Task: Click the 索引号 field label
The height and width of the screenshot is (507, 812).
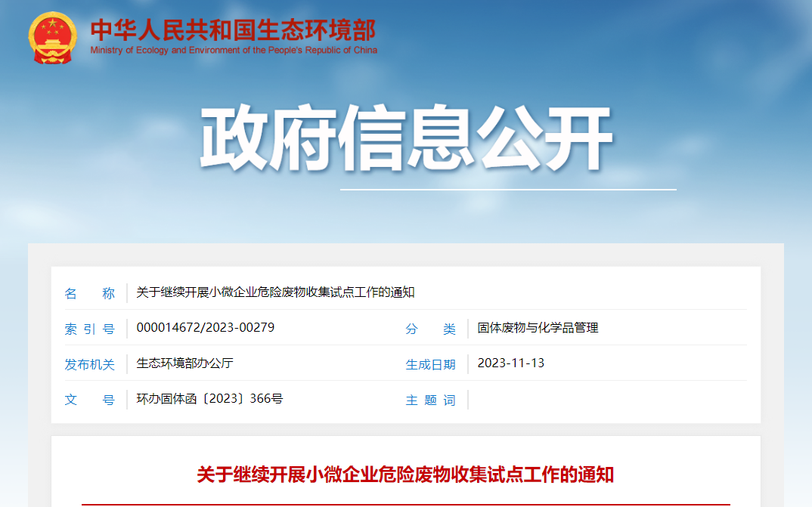Action: pyautogui.click(x=90, y=329)
